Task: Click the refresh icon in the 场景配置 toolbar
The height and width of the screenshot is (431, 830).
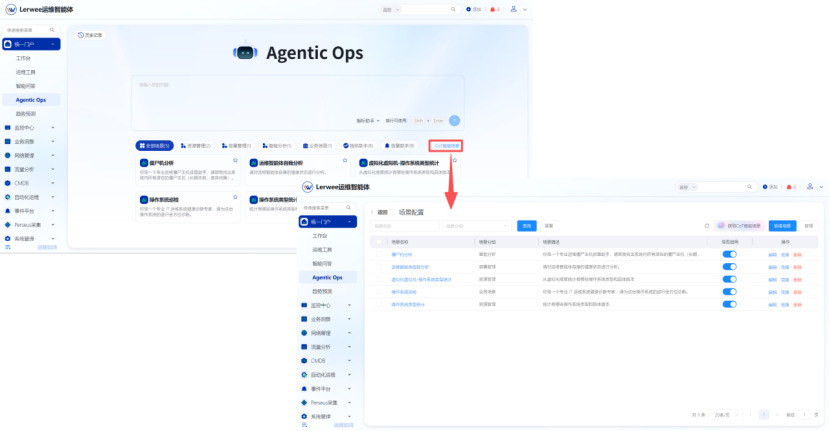Action: pos(707,226)
